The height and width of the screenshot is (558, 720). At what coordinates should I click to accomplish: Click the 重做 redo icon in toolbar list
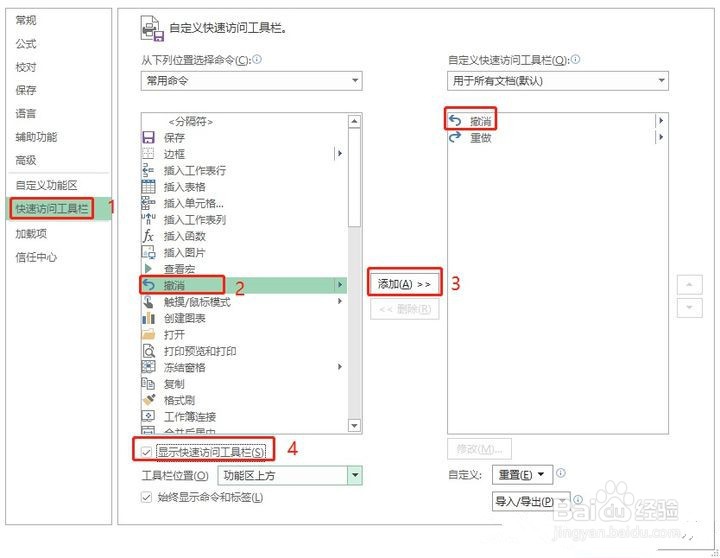[455, 137]
